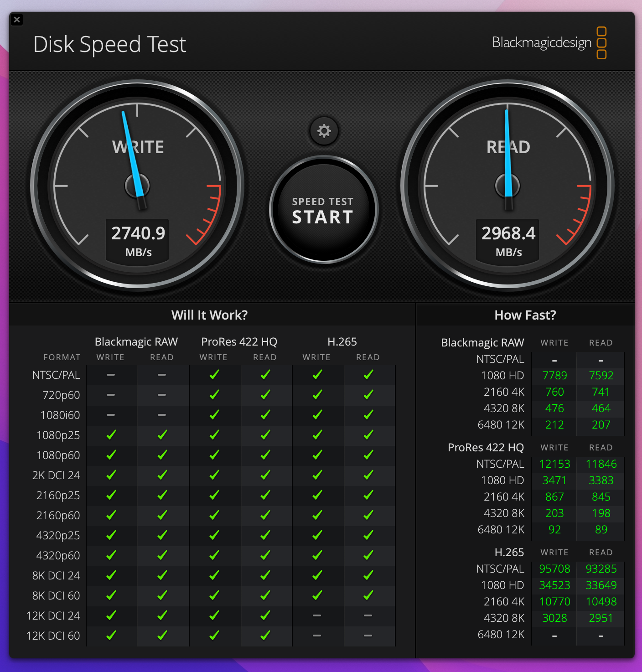Click the 212 write value
The height and width of the screenshot is (672, 642).
click(555, 425)
